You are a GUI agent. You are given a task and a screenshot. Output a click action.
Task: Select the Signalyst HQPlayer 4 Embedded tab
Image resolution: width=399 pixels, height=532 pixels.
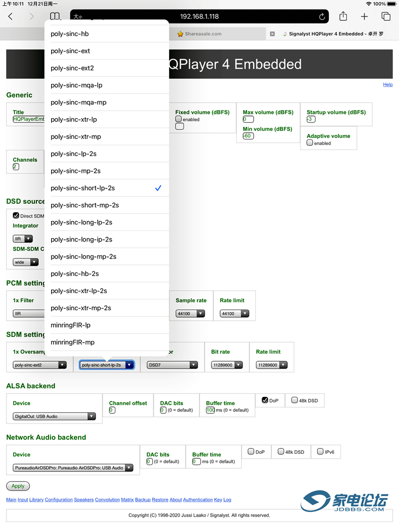coord(333,34)
